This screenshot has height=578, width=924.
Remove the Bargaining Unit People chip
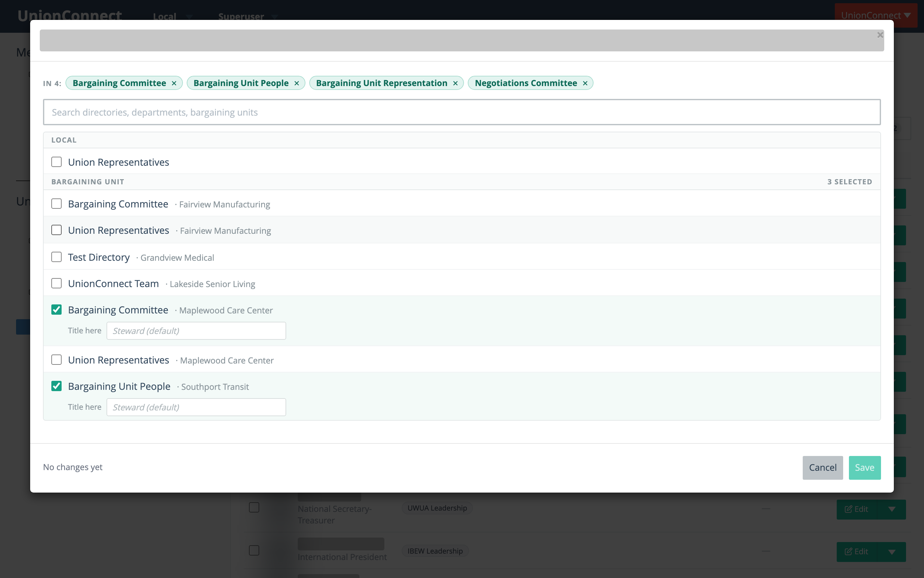pos(297,83)
